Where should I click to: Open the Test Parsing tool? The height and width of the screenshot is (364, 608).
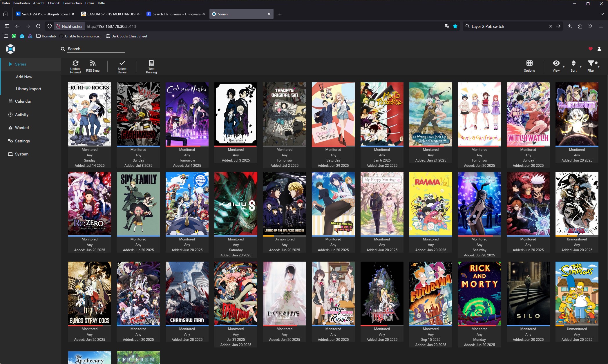tap(151, 64)
